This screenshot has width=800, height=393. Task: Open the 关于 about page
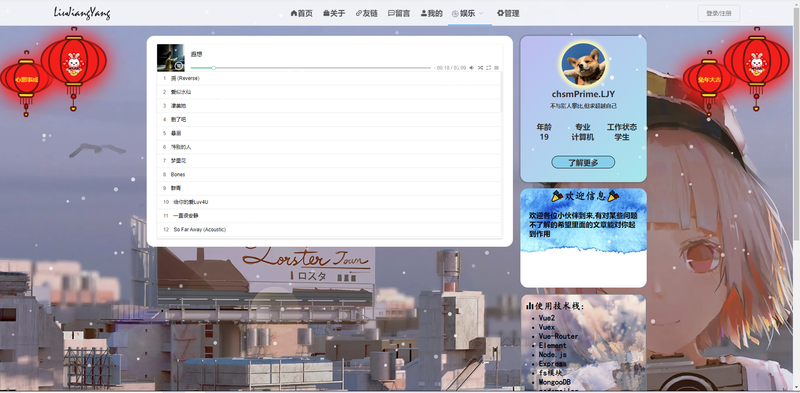point(334,13)
